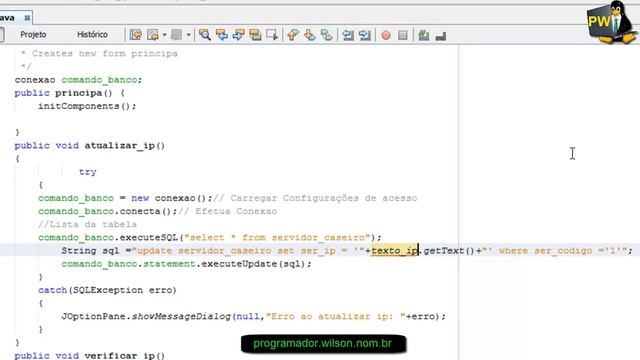Screen dimensions: 640x360
Task: Open the dropdown arrow beside the Back icon
Action: 164,35
